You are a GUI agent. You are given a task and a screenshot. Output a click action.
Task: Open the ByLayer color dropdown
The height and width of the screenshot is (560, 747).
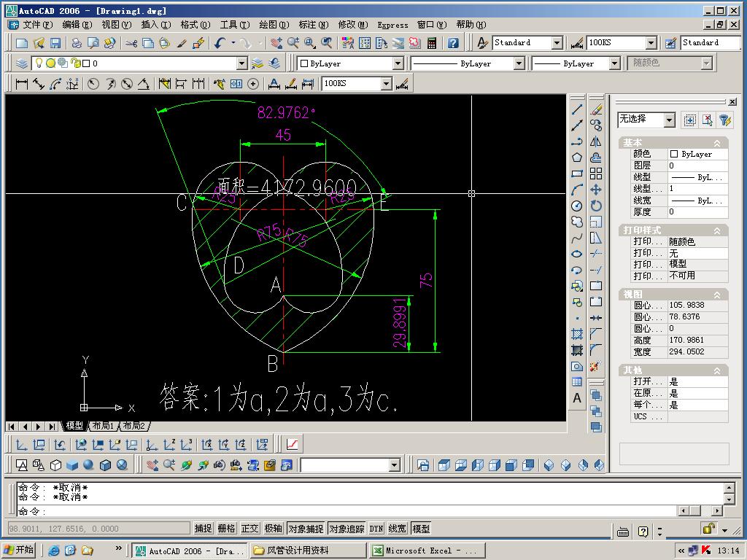pos(398,63)
